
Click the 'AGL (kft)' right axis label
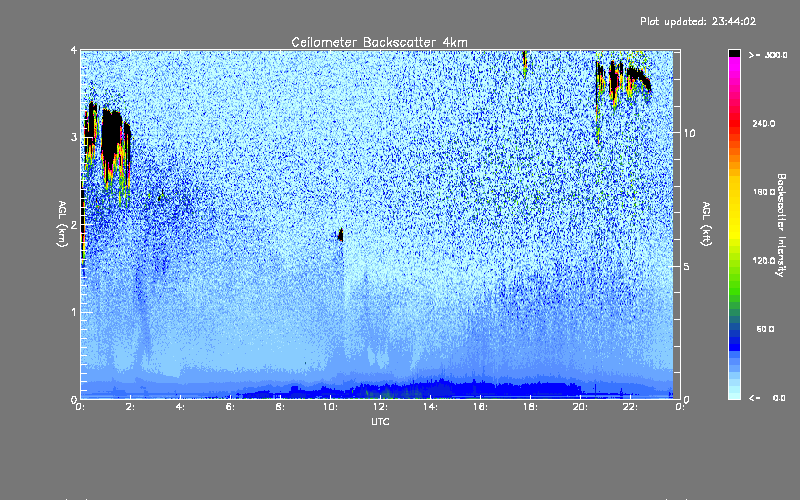(x=706, y=224)
